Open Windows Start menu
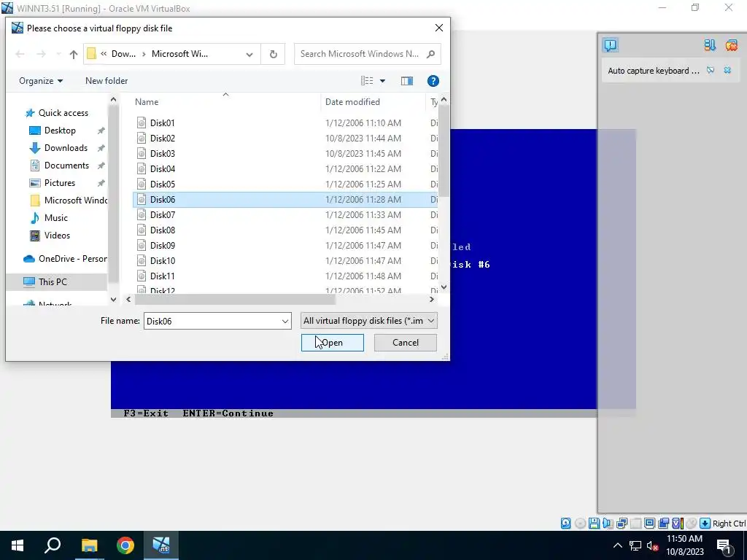The image size is (747, 560). pyautogui.click(x=18, y=545)
